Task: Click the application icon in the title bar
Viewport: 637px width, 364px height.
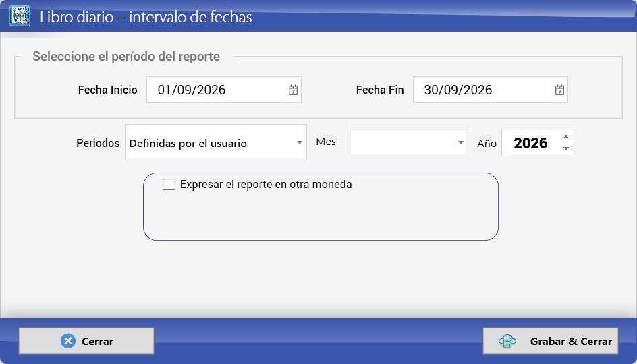Action: click(x=20, y=16)
